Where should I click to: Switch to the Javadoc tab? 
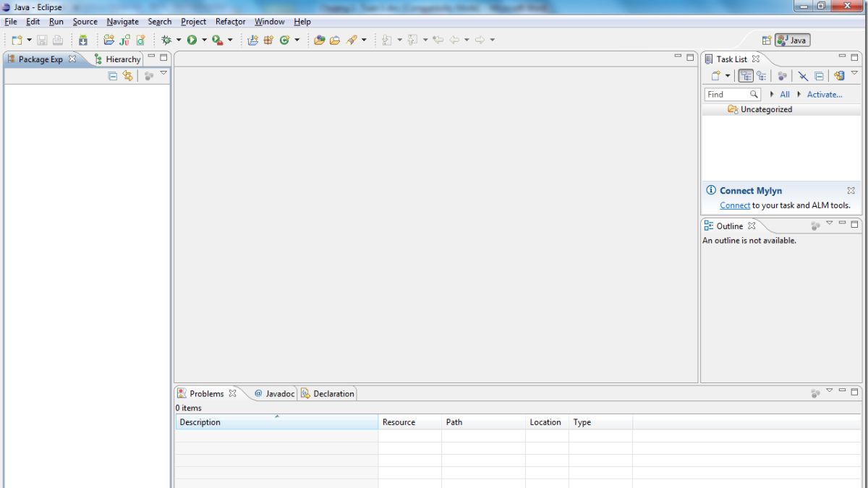tap(274, 394)
